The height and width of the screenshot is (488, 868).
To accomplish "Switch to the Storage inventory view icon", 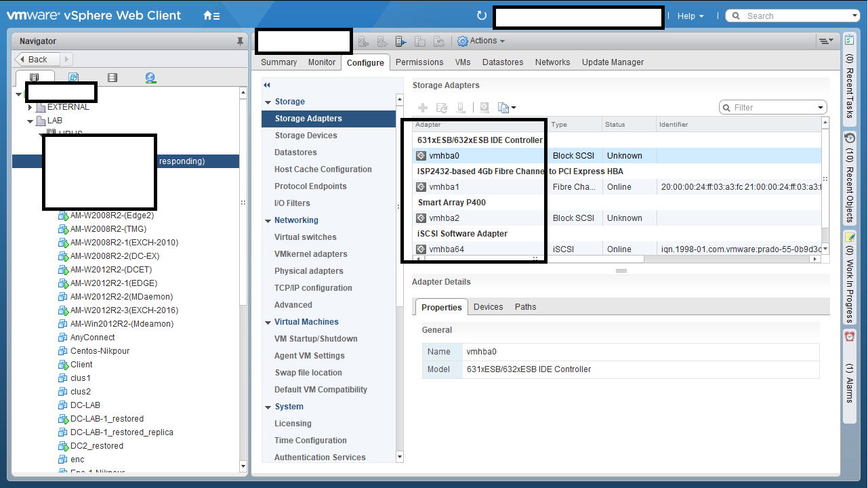I will (x=112, y=78).
